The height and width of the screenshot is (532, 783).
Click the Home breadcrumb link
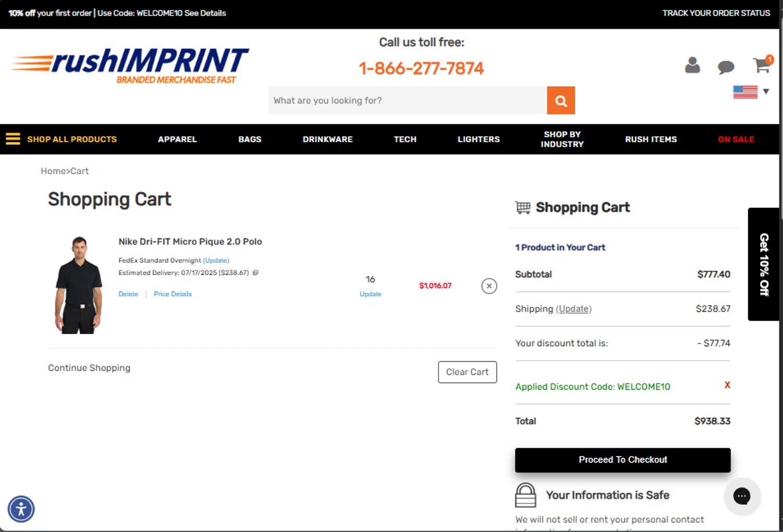53,171
